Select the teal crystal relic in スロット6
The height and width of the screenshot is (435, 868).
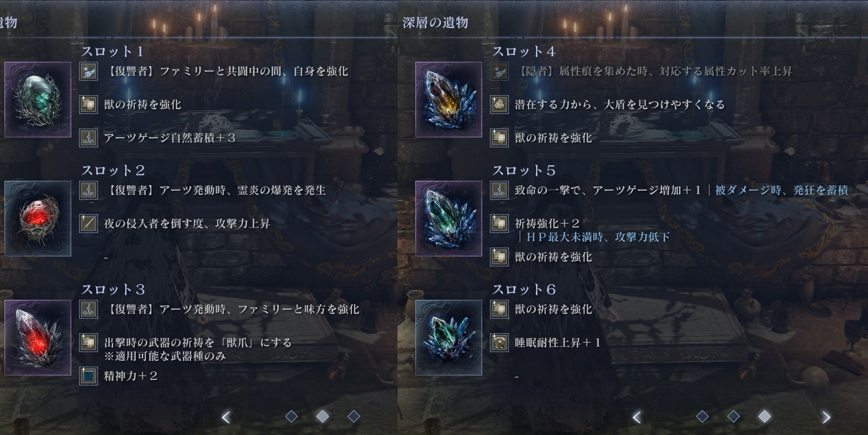tap(449, 338)
